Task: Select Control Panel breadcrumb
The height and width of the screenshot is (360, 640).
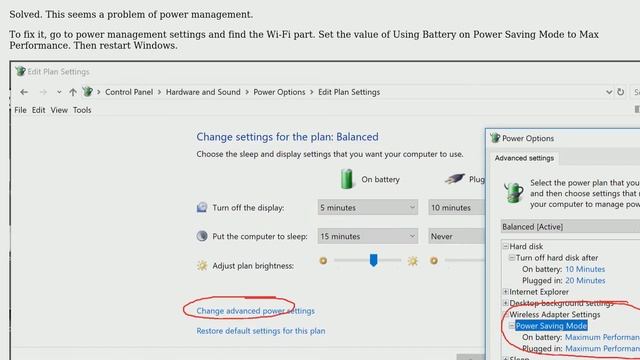Action: point(129,92)
